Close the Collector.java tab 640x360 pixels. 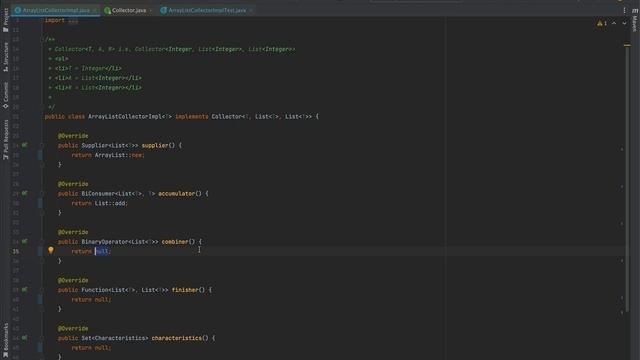[x=151, y=10]
